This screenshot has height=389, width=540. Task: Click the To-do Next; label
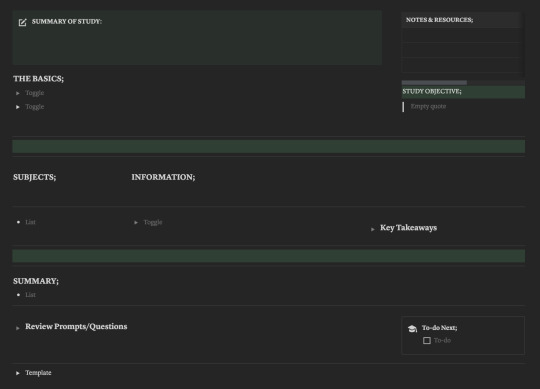tap(439, 328)
